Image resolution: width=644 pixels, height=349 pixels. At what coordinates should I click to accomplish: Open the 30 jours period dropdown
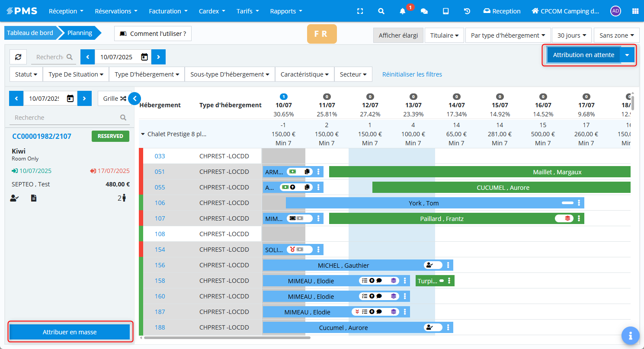(x=571, y=35)
